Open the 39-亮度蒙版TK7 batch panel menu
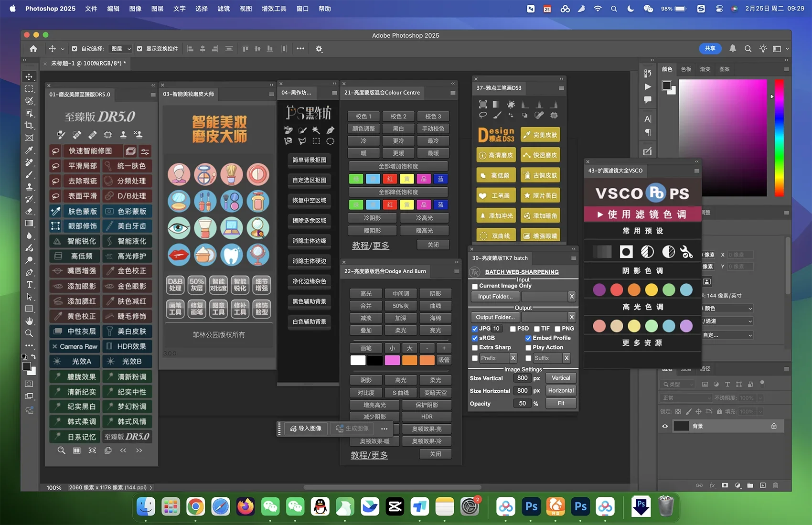Screen dimensions: 812x525 [574, 258]
